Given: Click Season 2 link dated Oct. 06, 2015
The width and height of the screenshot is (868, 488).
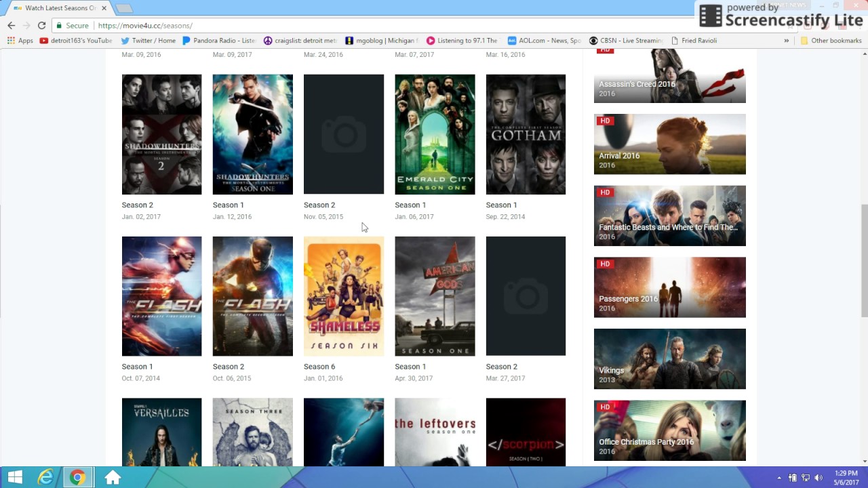Looking at the screenshot, I should pos(229,367).
